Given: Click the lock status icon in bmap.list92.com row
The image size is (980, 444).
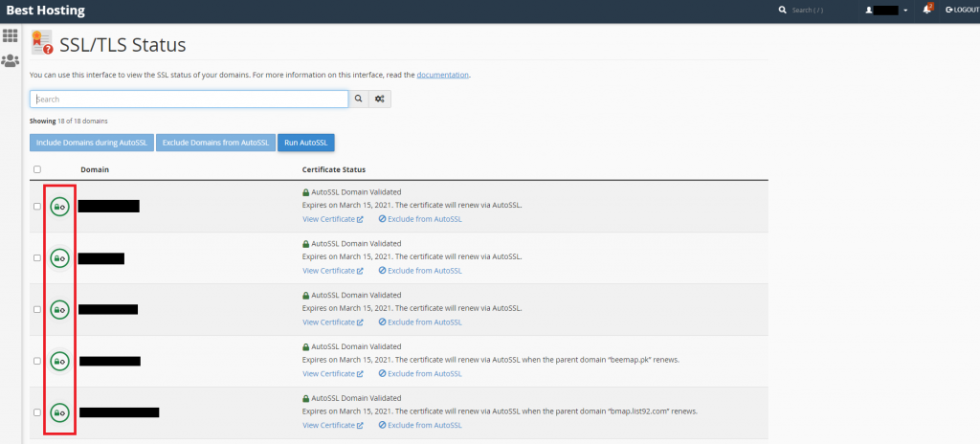Looking at the screenshot, I should (59, 412).
